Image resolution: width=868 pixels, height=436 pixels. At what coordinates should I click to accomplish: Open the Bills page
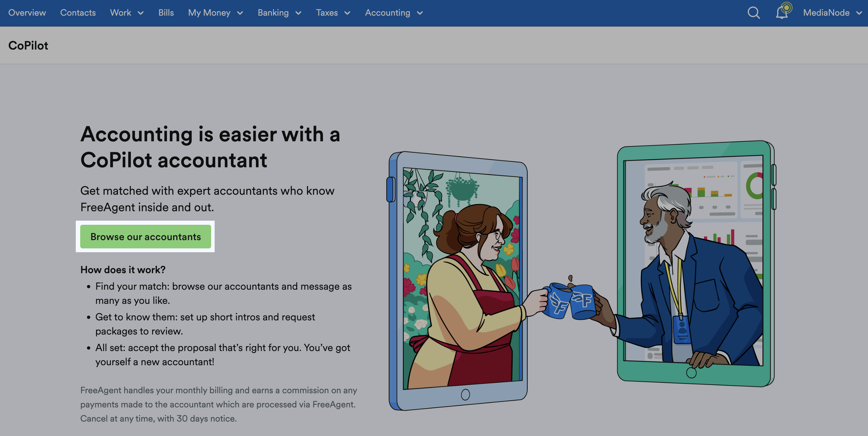pos(166,13)
